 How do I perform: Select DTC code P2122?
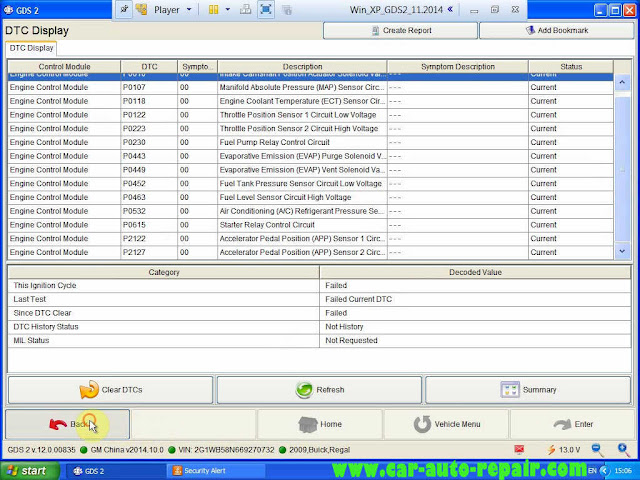coord(134,238)
